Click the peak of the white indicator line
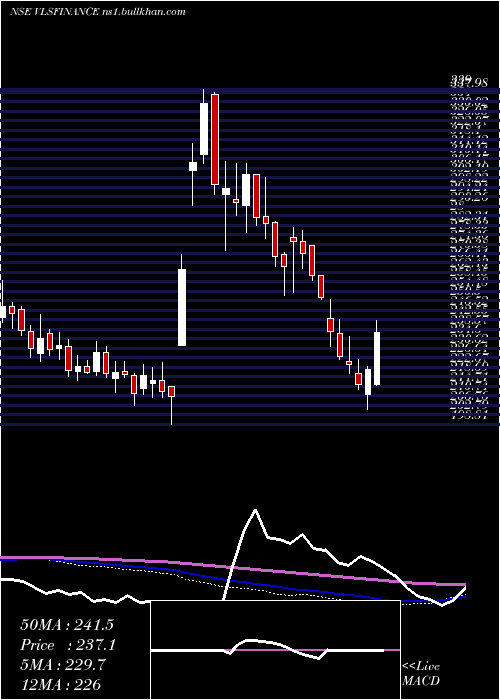Image resolution: width=500 pixels, height=700 pixels. click(255, 510)
